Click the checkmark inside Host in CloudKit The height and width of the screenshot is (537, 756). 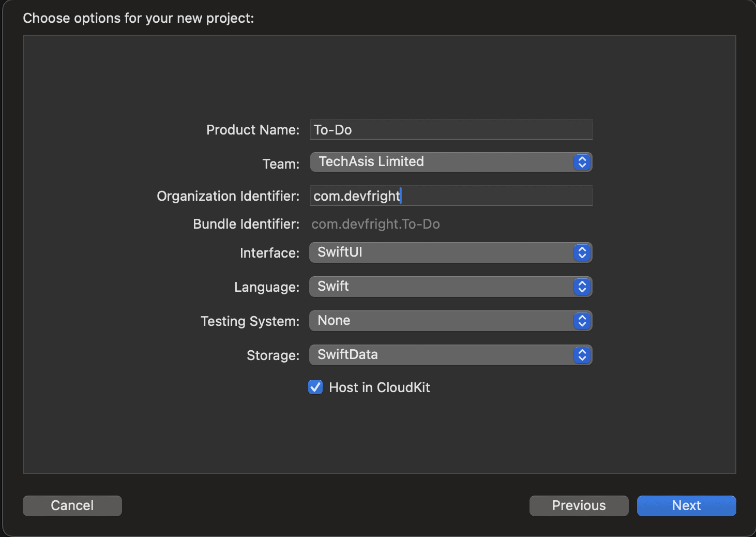coord(315,387)
